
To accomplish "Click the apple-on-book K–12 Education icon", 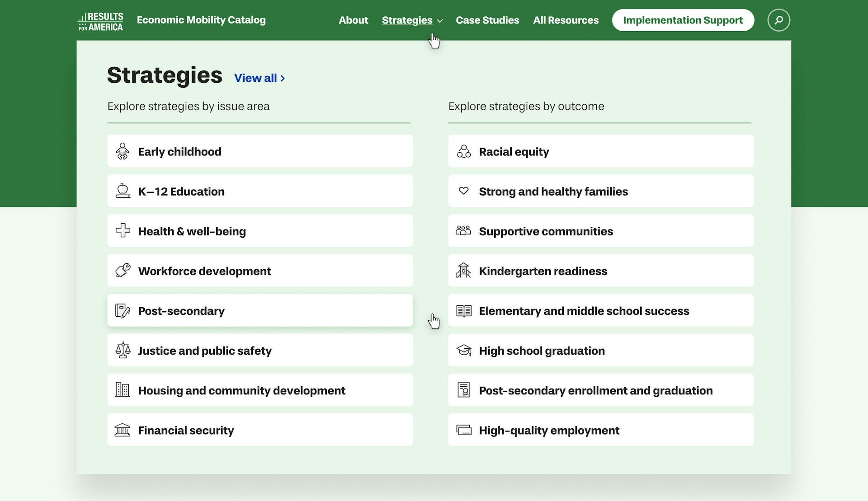I will pyautogui.click(x=123, y=191).
